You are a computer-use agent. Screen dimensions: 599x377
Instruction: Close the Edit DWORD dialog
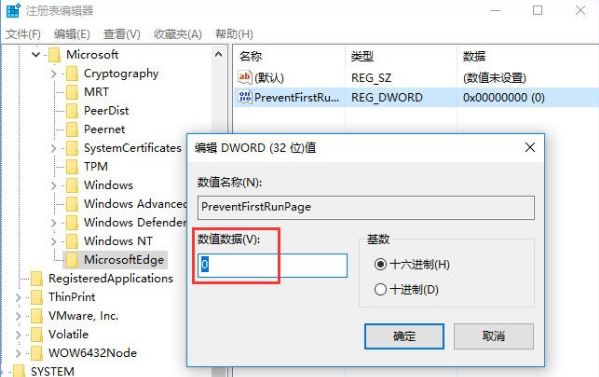pyautogui.click(x=530, y=147)
